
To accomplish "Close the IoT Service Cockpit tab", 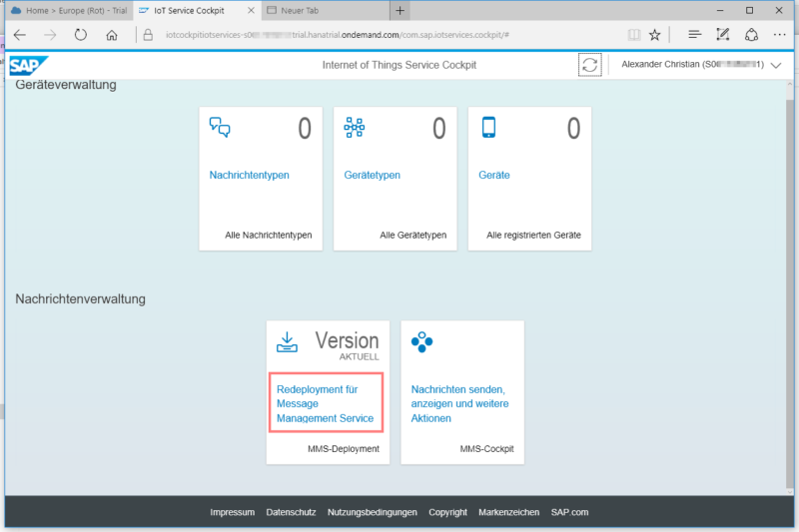I will [252, 10].
